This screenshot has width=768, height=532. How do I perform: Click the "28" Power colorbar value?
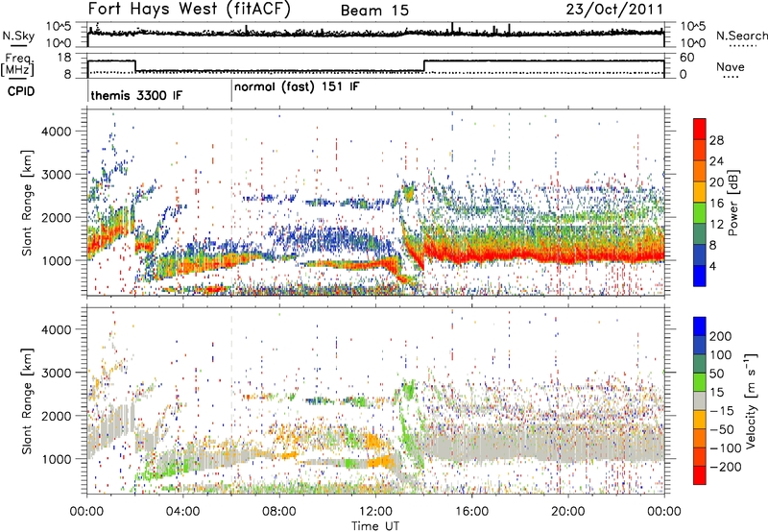tap(716, 140)
